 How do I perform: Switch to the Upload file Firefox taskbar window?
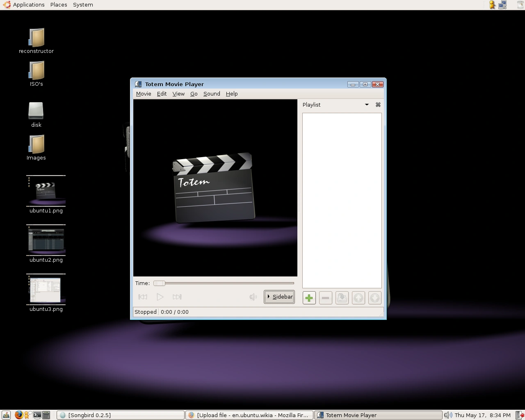[x=249, y=415]
